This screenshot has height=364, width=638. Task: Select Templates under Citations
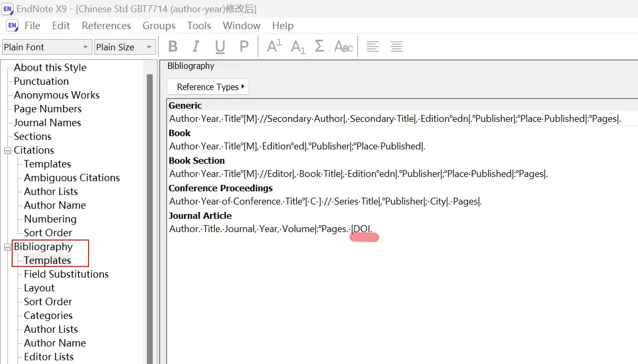tap(47, 164)
